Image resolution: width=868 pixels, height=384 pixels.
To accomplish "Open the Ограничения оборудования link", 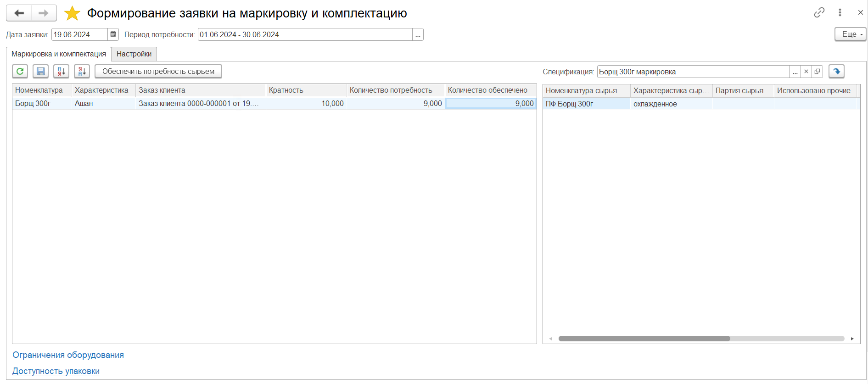I will click(68, 355).
